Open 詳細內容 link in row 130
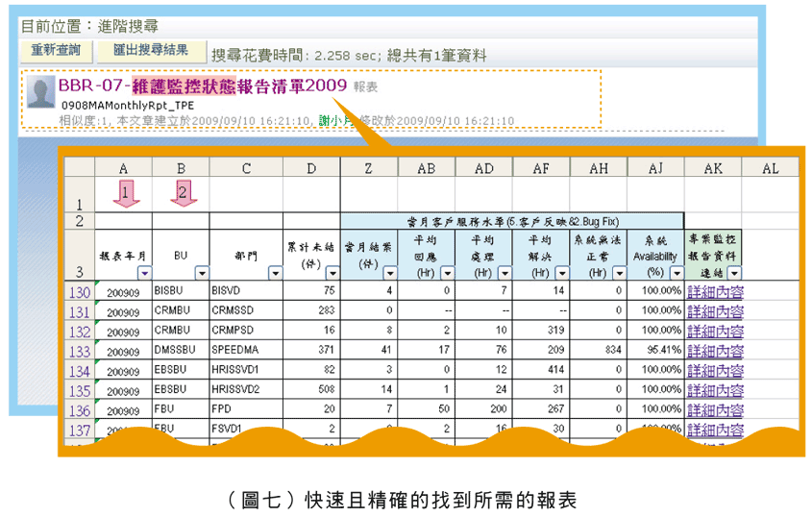Viewport: 812px width, 517px height. click(715, 291)
